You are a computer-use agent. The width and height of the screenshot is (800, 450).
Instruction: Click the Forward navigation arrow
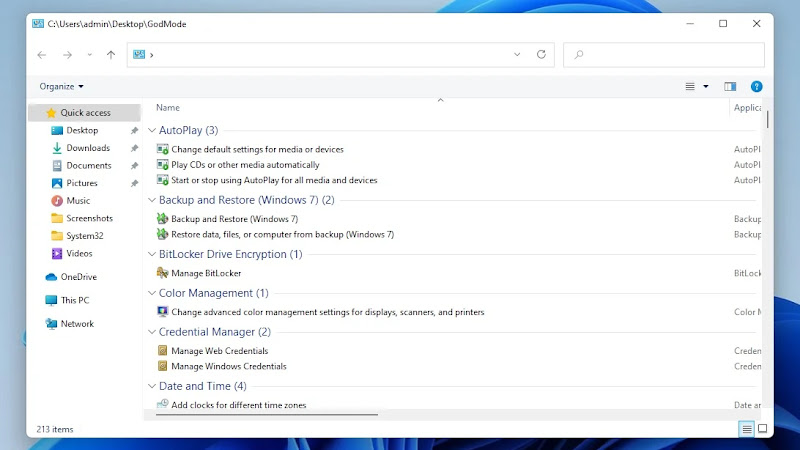pos(67,55)
